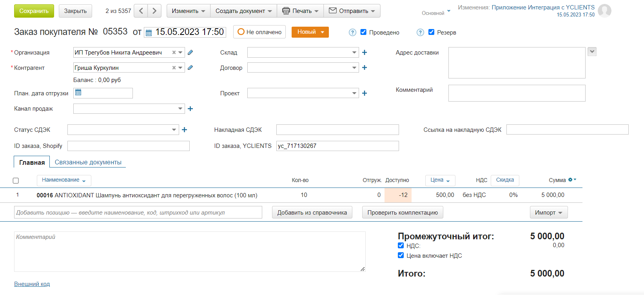
Task: Expand the Договор dropdown list
Action: point(354,67)
